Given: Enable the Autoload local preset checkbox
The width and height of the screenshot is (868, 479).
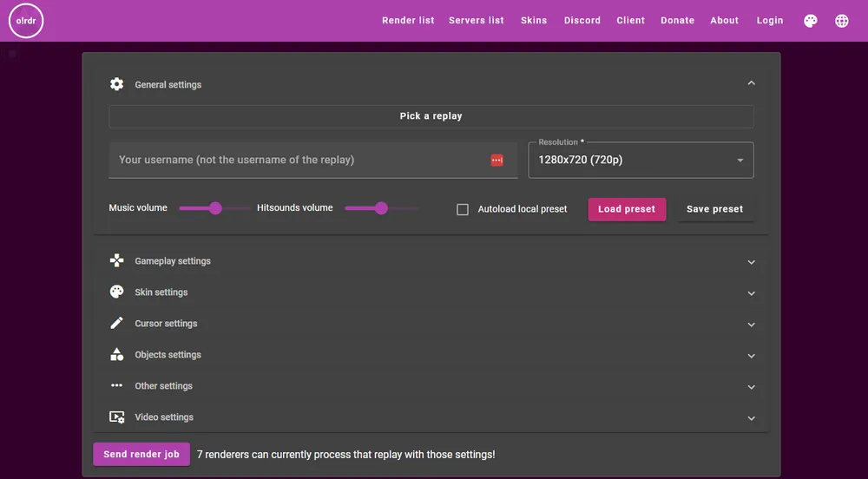Looking at the screenshot, I should [x=463, y=209].
